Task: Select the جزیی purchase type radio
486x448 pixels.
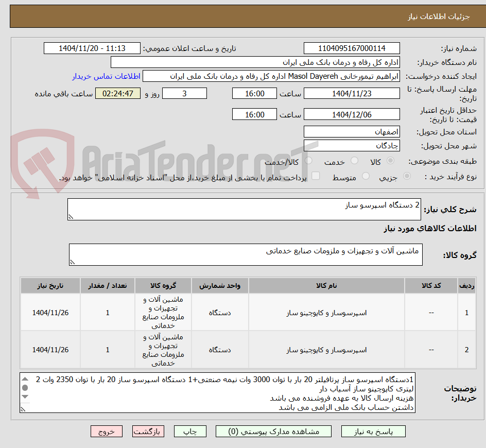Action: pos(407,176)
